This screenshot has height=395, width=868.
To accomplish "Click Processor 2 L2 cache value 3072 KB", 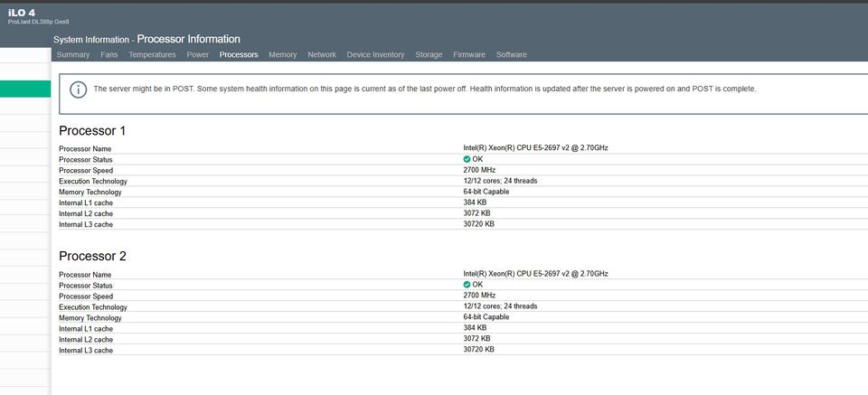I will point(476,339).
